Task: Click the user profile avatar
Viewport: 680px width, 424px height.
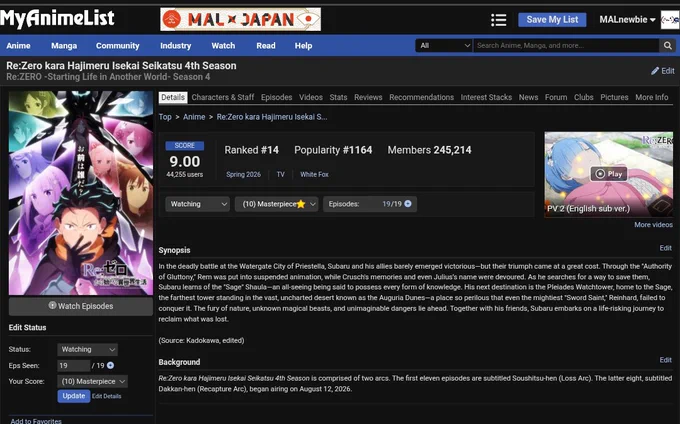Action: point(670,20)
